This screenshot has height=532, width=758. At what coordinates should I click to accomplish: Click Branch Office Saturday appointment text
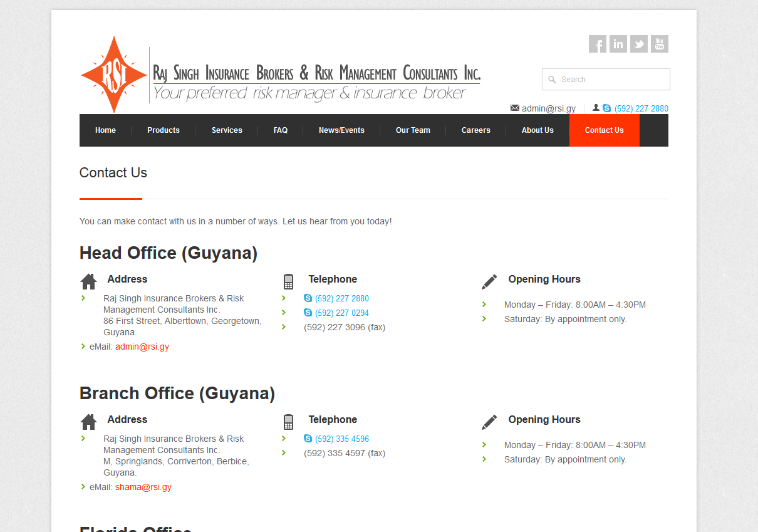(566, 459)
